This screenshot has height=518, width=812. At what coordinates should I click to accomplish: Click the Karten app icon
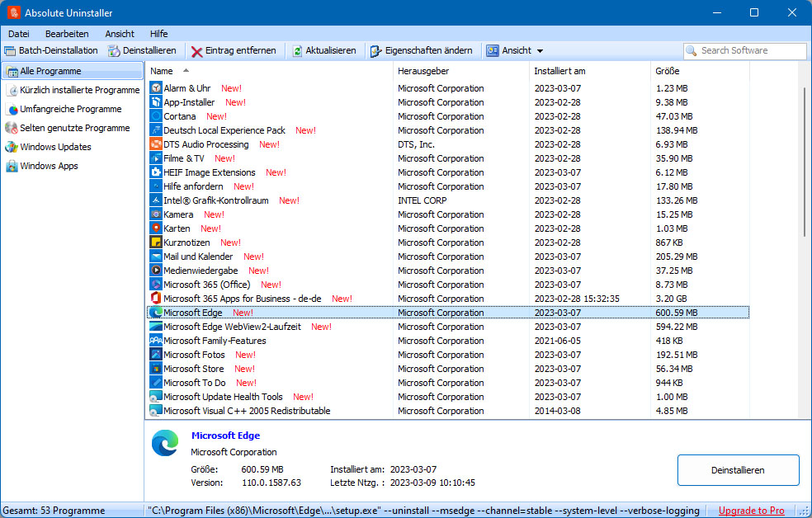coord(156,228)
